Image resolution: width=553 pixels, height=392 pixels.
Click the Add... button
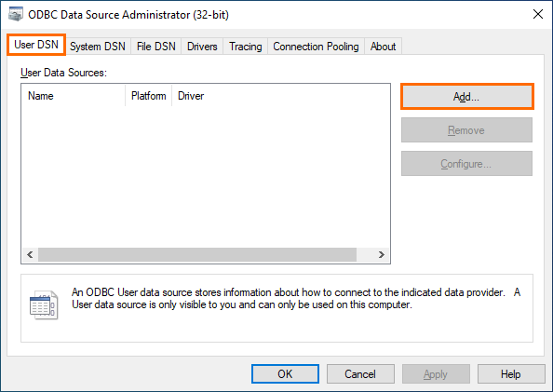point(467,97)
